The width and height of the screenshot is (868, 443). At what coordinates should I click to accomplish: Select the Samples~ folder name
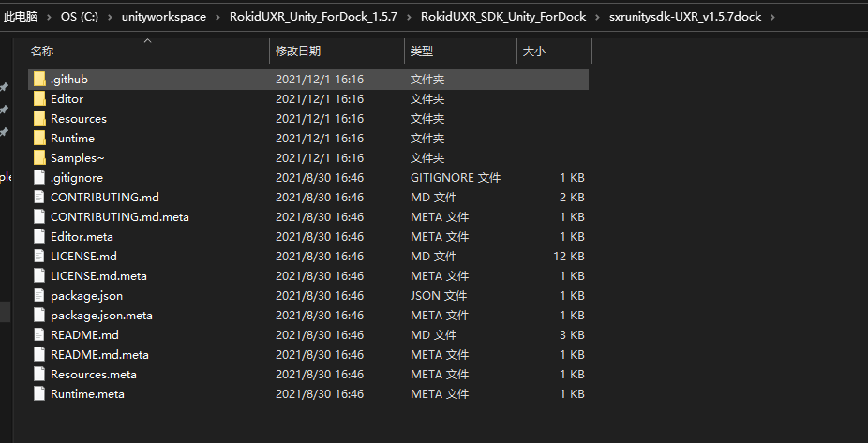point(78,157)
